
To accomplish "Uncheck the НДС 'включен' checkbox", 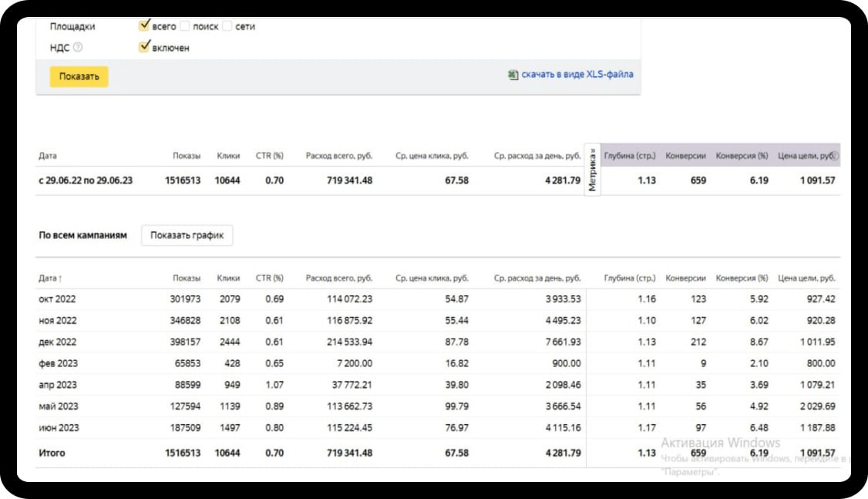I will (143, 47).
